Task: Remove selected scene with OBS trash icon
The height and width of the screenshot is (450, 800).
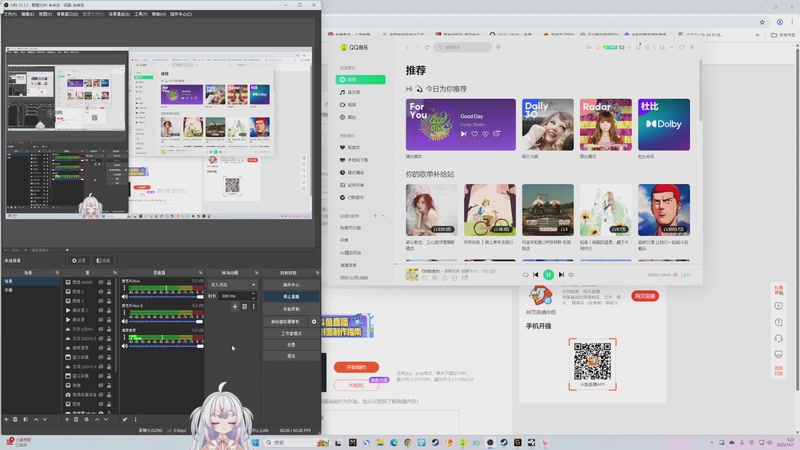Action: point(15,419)
